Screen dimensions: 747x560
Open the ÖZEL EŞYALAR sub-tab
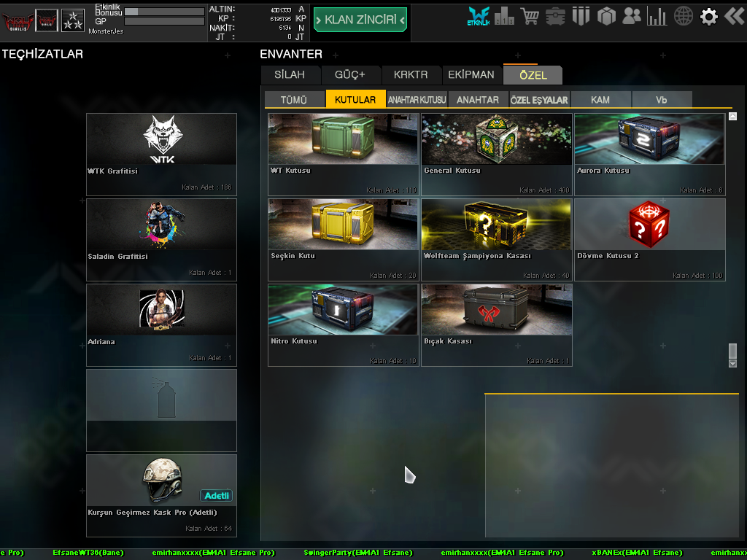[x=539, y=100]
